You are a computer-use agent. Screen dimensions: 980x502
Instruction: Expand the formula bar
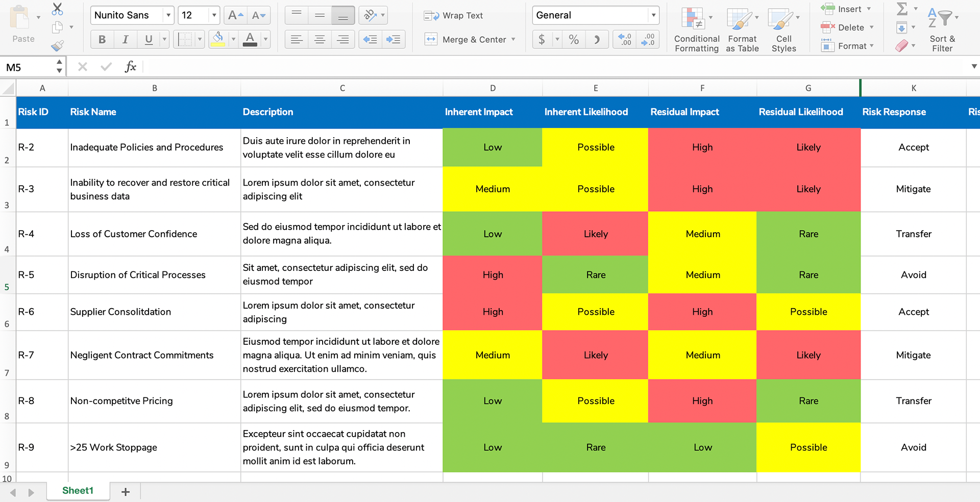974,66
